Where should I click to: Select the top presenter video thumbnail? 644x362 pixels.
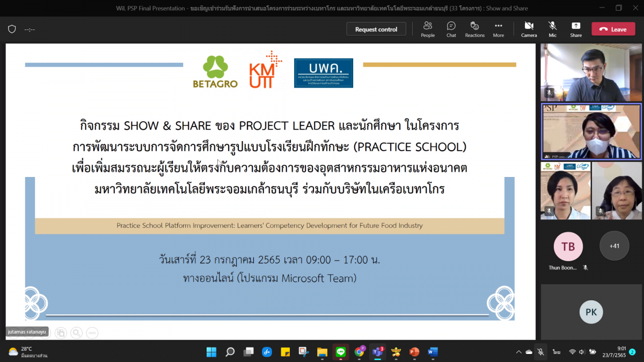(x=591, y=72)
